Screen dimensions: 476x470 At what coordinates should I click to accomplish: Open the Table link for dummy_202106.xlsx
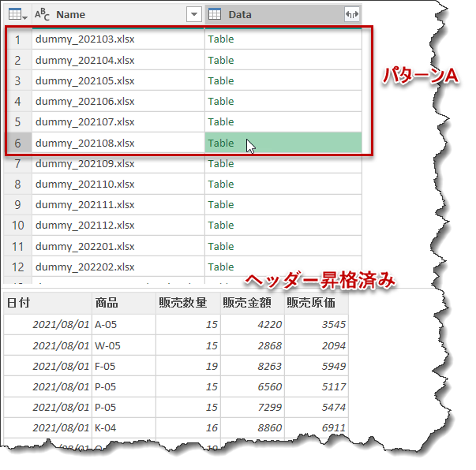coord(221,101)
